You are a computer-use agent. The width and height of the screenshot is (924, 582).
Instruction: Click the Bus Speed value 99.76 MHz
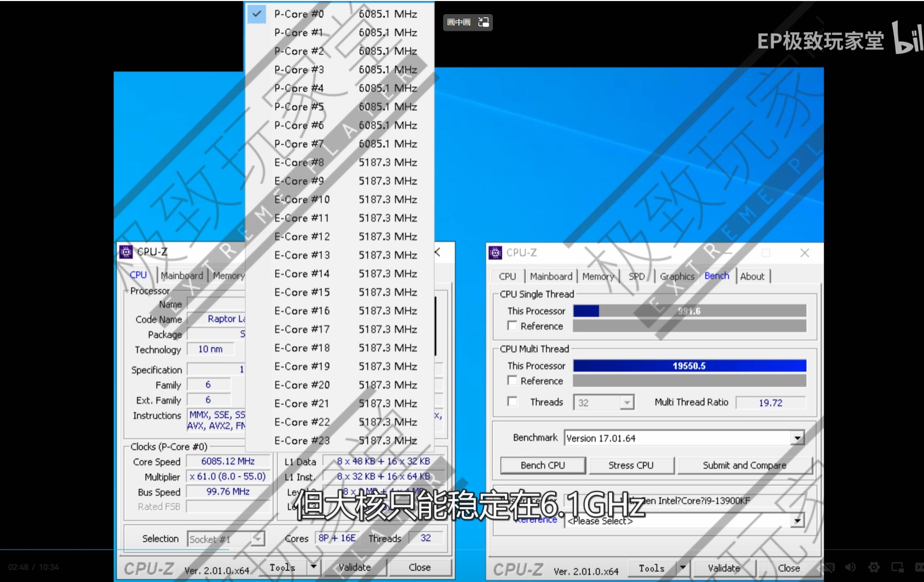pyautogui.click(x=228, y=492)
